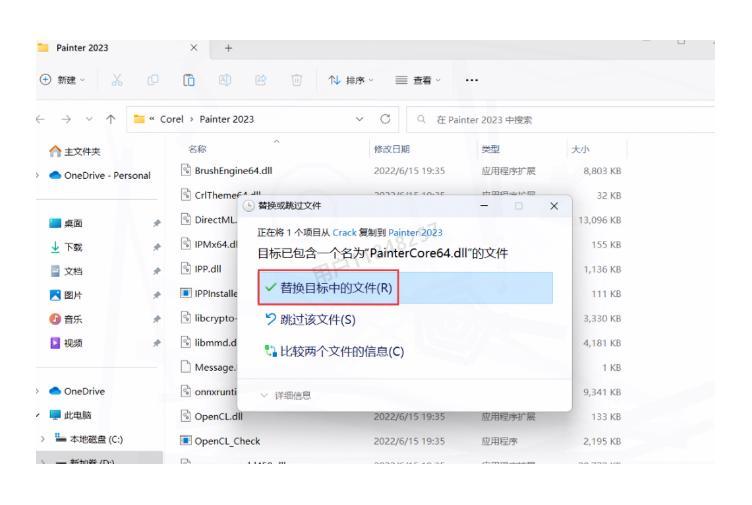
Task: Click the Copy icon in toolbar
Action: tap(153, 80)
